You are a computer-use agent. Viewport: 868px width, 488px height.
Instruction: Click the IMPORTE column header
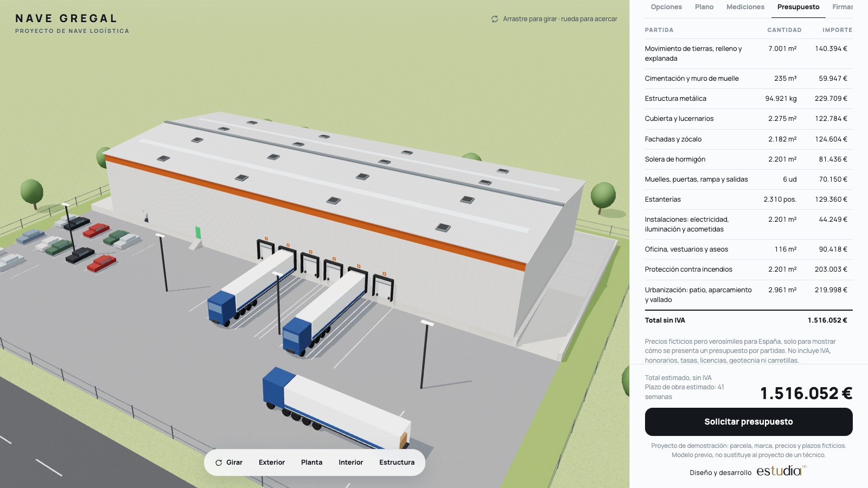click(x=838, y=30)
